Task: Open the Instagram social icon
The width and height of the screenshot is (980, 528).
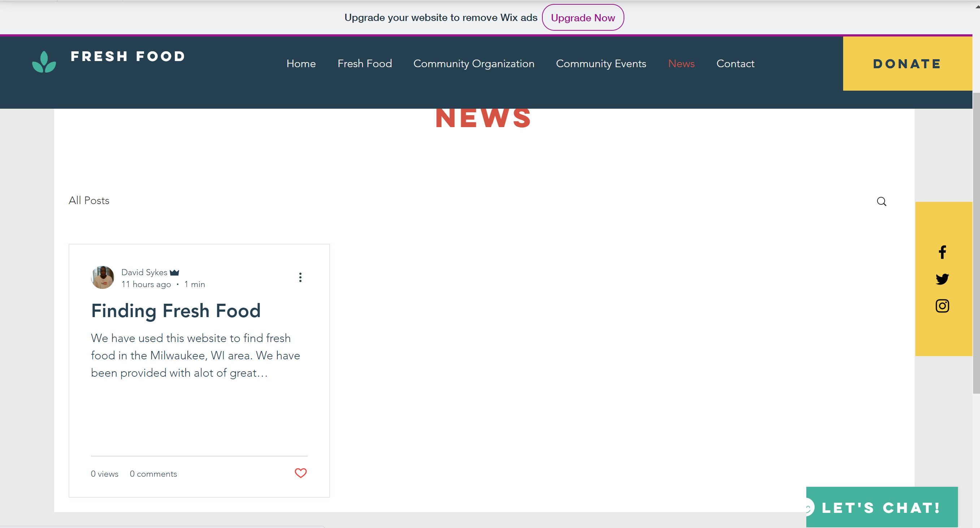Action: coord(942,306)
